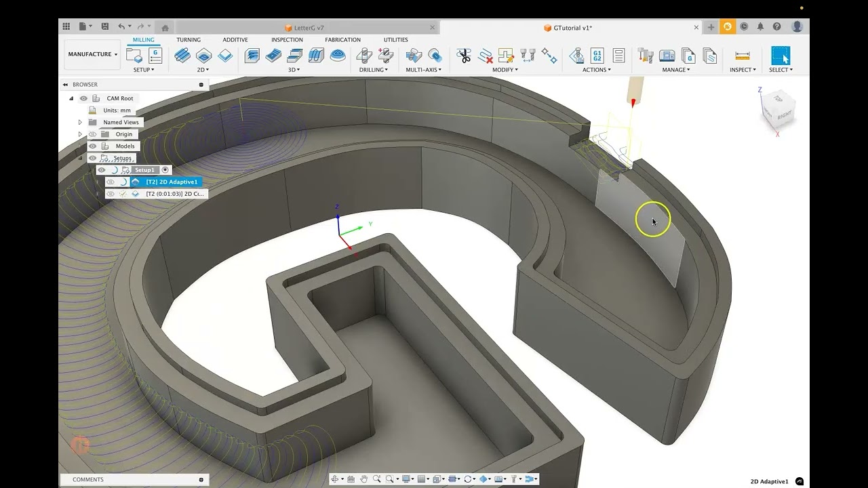
Task: Toggle visibility of Setups
Action: point(93,159)
